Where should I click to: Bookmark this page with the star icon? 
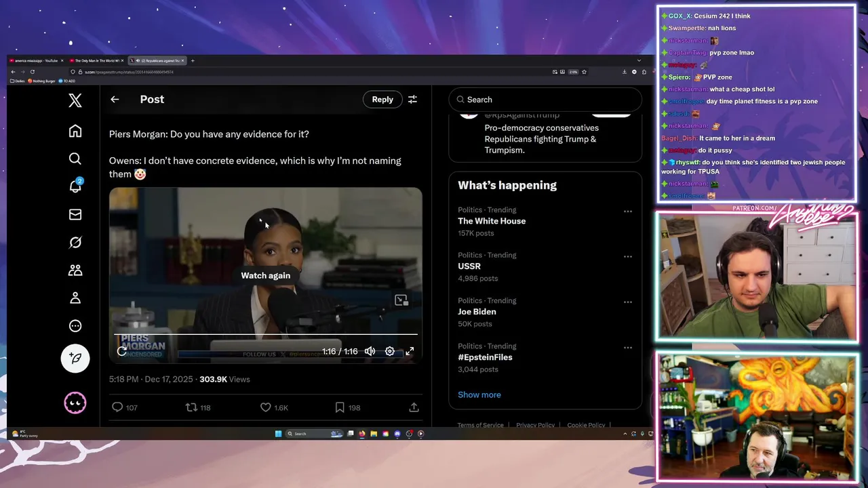[584, 72]
